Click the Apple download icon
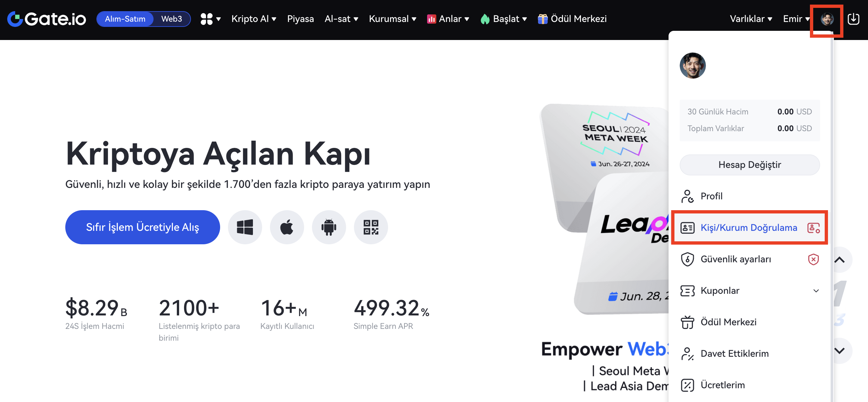 (x=287, y=227)
